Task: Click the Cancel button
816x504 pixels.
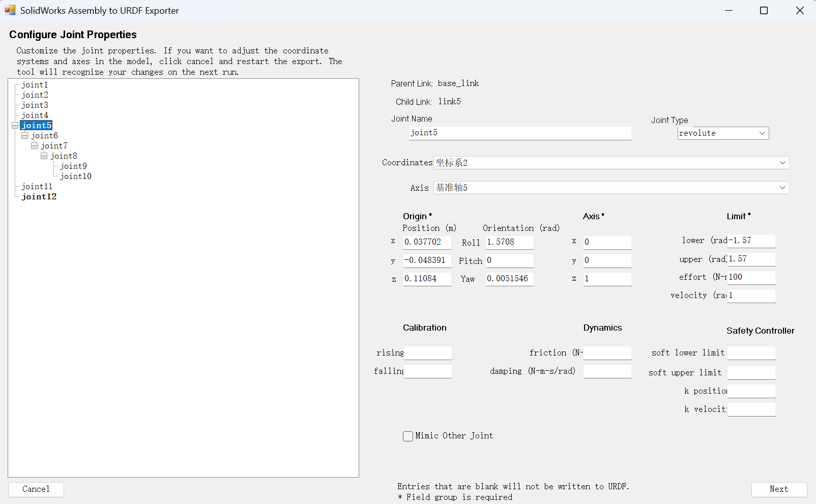Action: [x=36, y=489]
